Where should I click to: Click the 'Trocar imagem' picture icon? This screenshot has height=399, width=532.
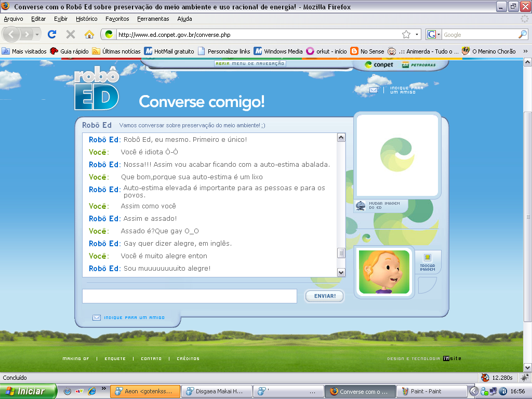click(428, 258)
